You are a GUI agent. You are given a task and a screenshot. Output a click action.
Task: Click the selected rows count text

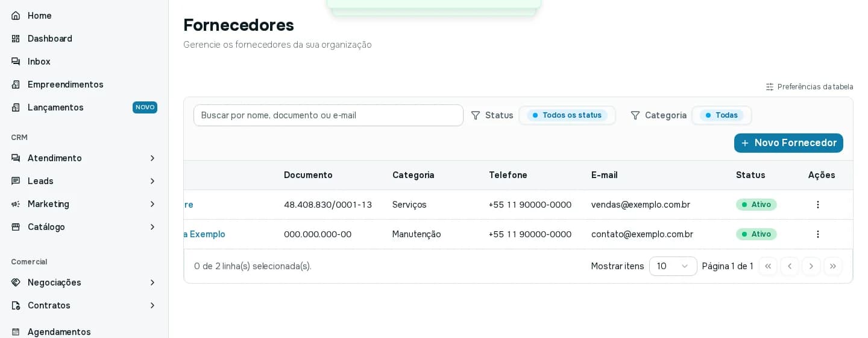coord(253,266)
